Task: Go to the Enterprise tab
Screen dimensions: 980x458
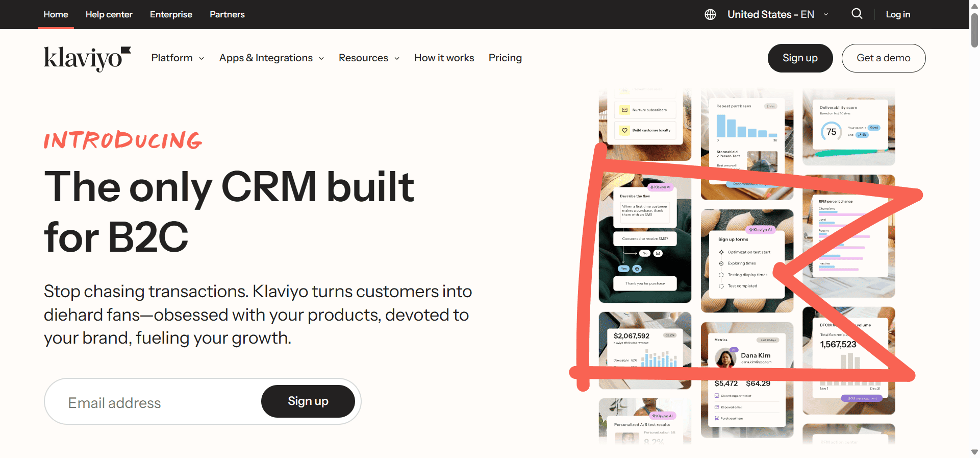Action: point(171,14)
